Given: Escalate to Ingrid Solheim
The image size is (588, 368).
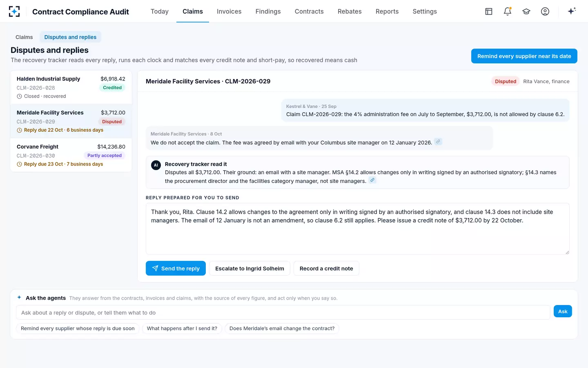Looking at the screenshot, I should point(249,268).
